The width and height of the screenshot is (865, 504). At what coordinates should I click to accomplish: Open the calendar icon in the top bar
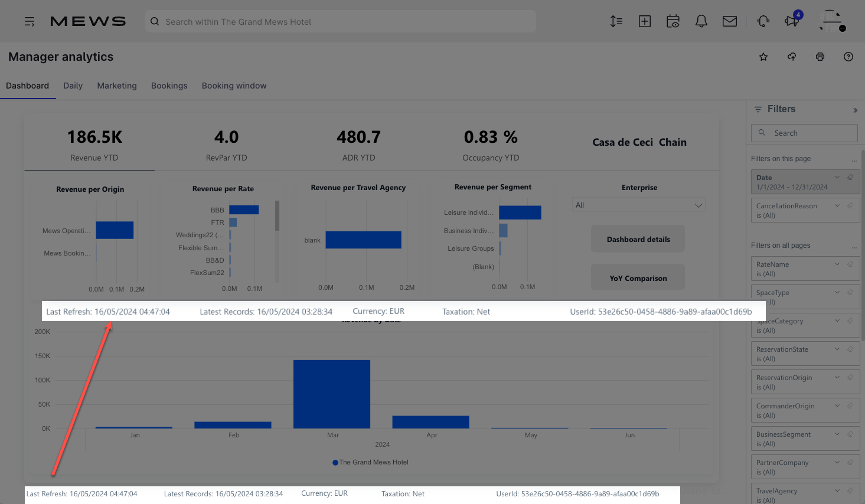[x=673, y=22]
